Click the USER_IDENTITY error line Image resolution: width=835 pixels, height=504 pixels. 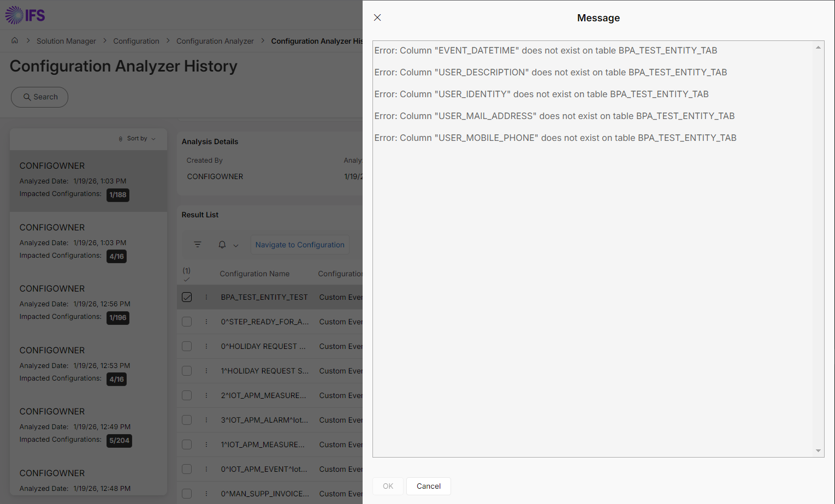click(541, 94)
